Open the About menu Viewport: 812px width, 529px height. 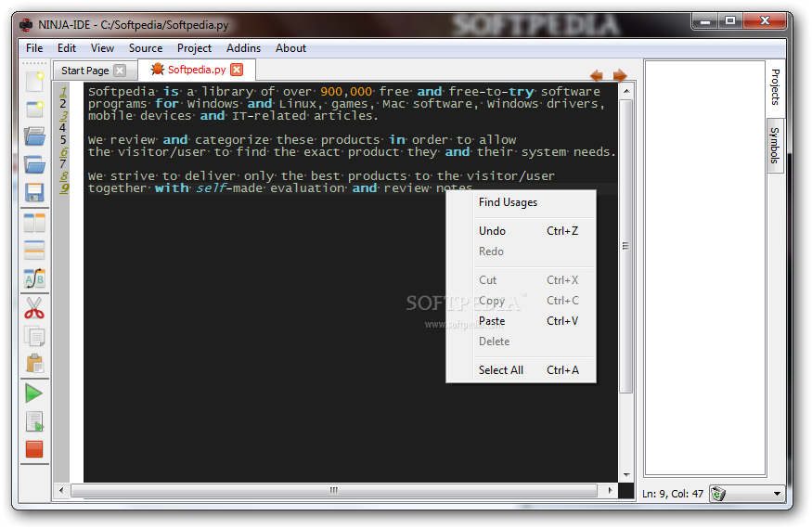click(x=290, y=48)
